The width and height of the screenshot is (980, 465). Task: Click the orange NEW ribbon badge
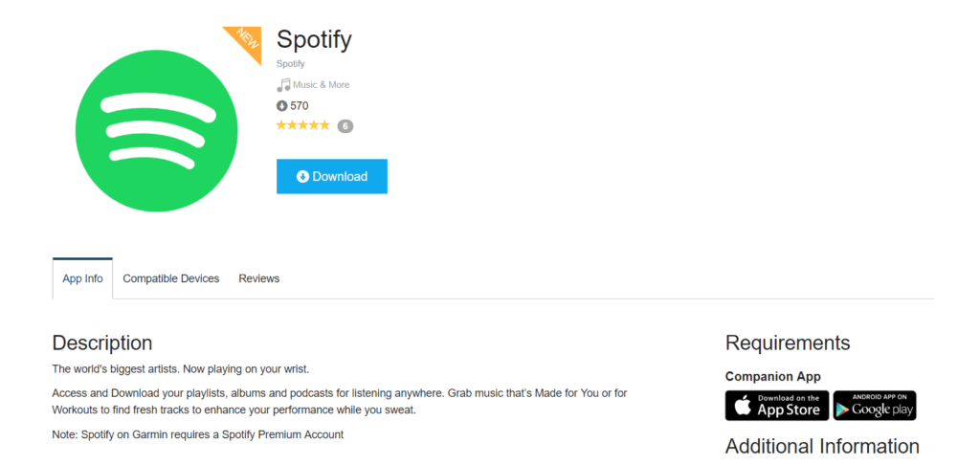pos(248,40)
